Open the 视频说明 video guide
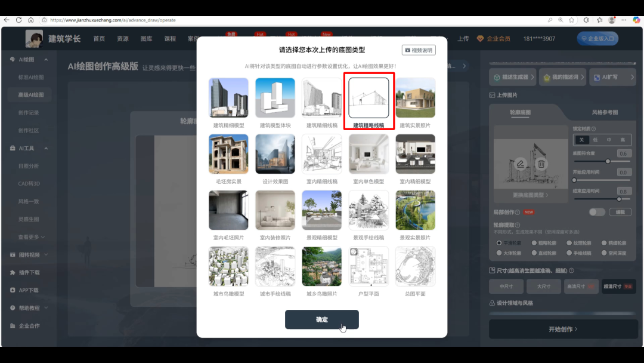Viewport: 644px width, 363px height. [419, 50]
